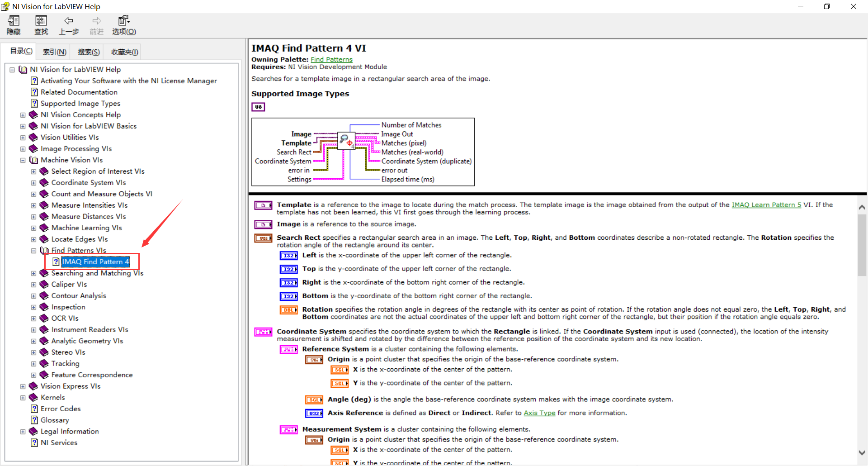This screenshot has width=868, height=466.
Task: Expand the Stereo VIs node
Action: [x=33, y=352]
